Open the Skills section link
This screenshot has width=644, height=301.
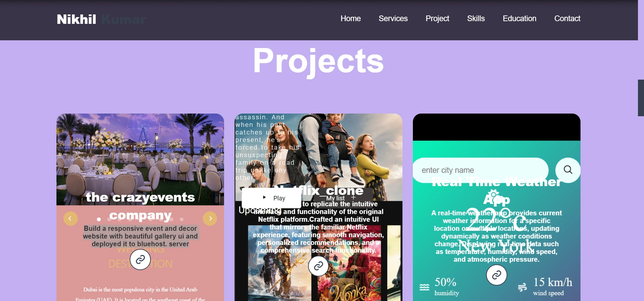point(476,18)
